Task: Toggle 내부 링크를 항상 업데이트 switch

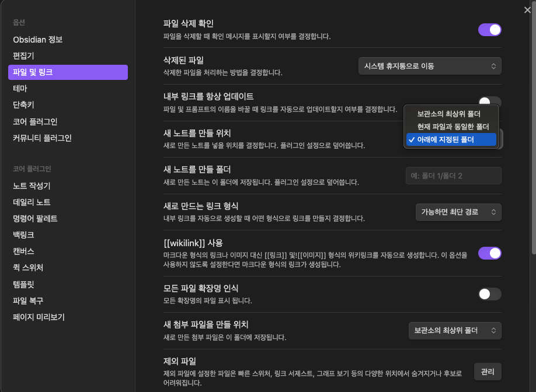Action: click(x=489, y=101)
